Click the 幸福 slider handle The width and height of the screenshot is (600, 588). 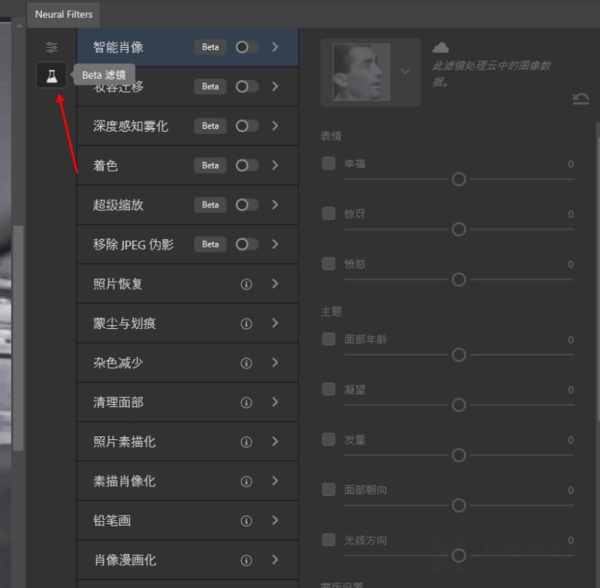[x=459, y=179]
